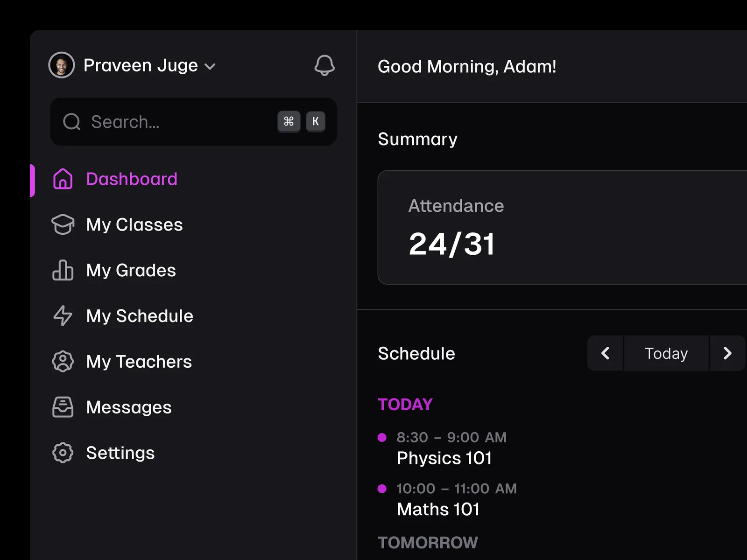The image size is (747, 560).
Task: Click the Settings gear icon
Action: (x=63, y=453)
